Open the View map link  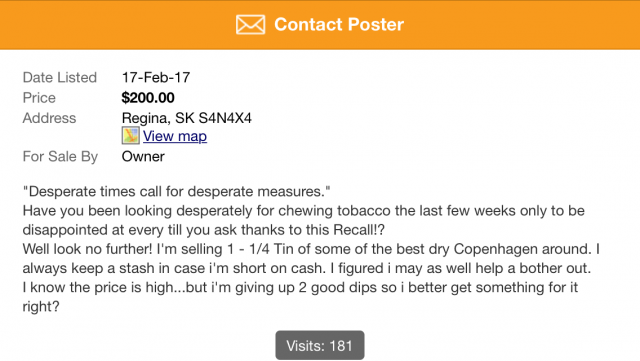[x=175, y=136]
